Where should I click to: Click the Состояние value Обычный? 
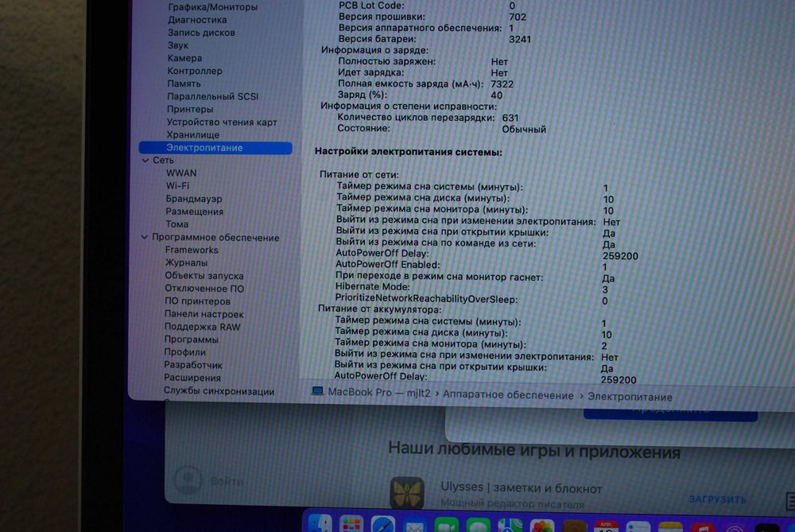pyautogui.click(x=524, y=130)
